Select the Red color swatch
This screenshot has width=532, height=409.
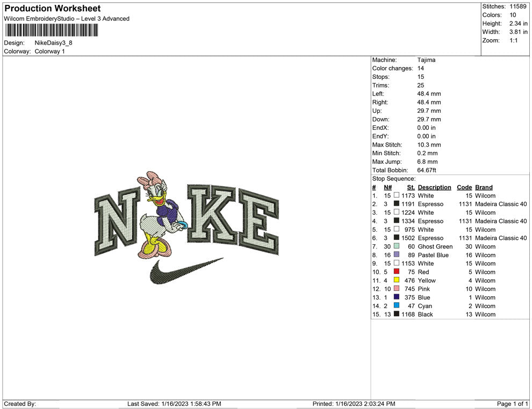pos(396,272)
